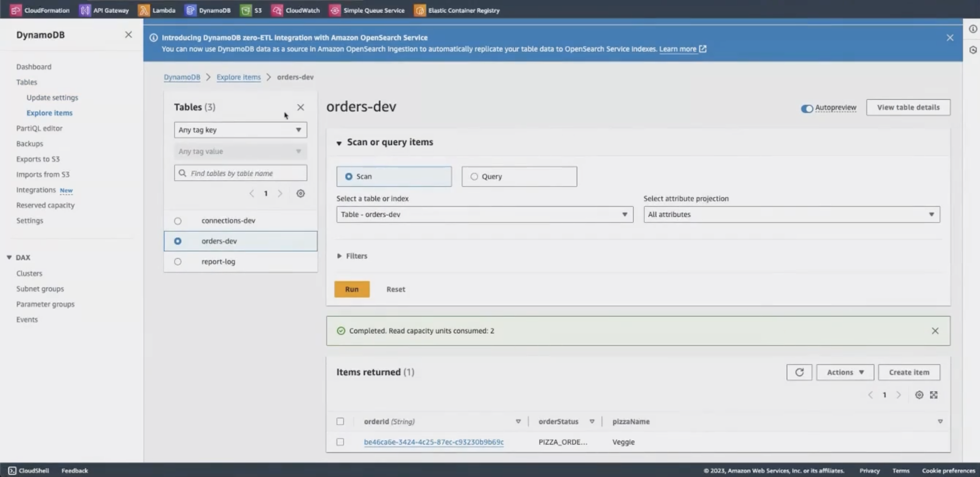
Task: Open CloudFormation service shortcut icon
Action: (16, 10)
